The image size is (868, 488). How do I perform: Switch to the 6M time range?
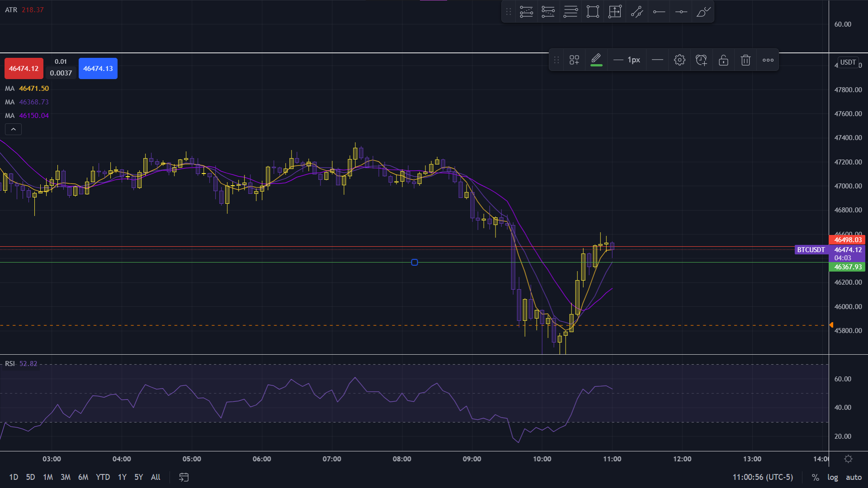pos(83,477)
